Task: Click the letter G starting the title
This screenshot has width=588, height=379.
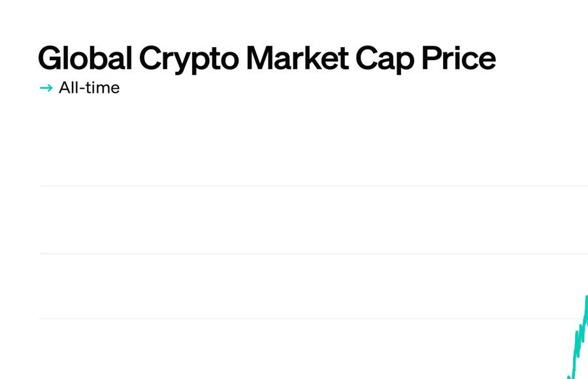Action: tap(50, 58)
